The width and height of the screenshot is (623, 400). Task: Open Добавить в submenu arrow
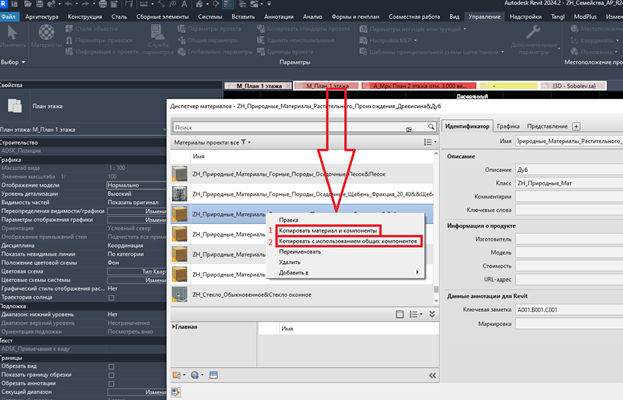pyautogui.click(x=417, y=272)
